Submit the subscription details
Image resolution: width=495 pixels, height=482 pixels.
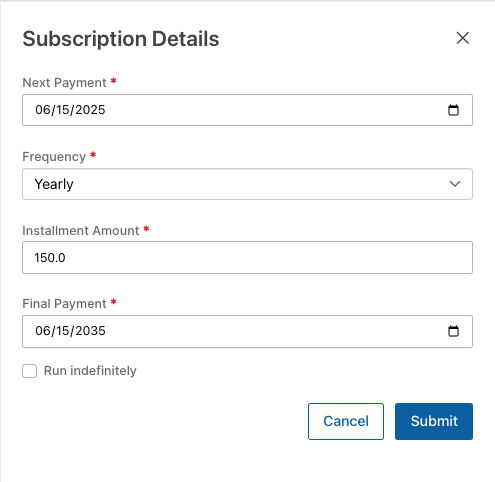(434, 421)
